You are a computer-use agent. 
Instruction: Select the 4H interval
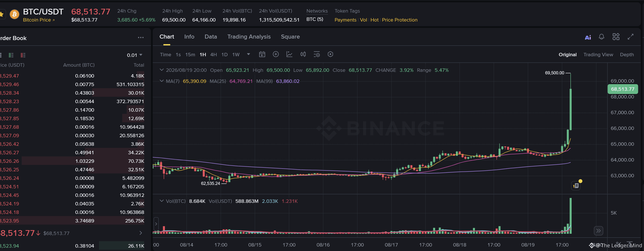(x=214, y=55)
